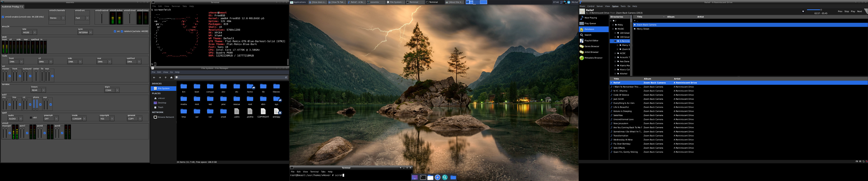Open the Play Queue sidebar item
868x181 pixels.
tap(593, 23)
